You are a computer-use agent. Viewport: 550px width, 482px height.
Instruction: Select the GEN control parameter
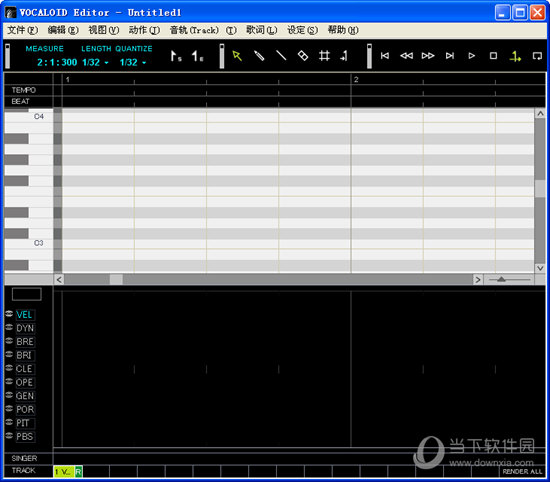25,396
